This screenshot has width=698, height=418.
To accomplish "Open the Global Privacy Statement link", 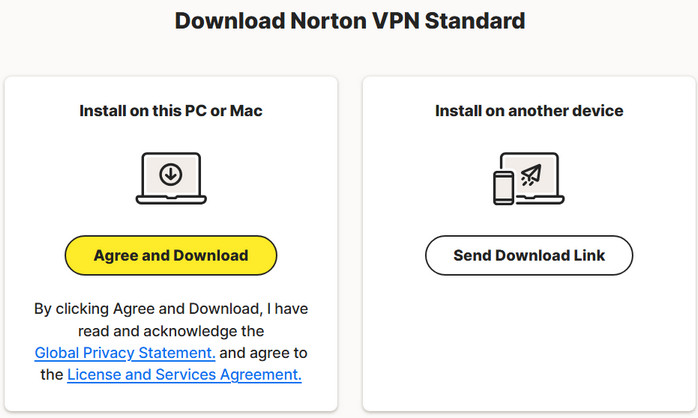I will [x=125, y=353].
